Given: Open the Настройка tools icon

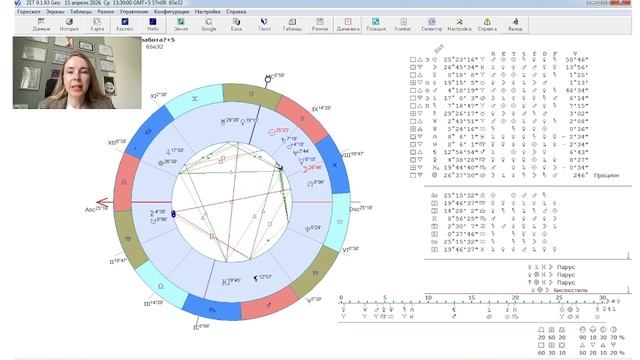Looking at the screenshot, I should (x=459, y=25).
